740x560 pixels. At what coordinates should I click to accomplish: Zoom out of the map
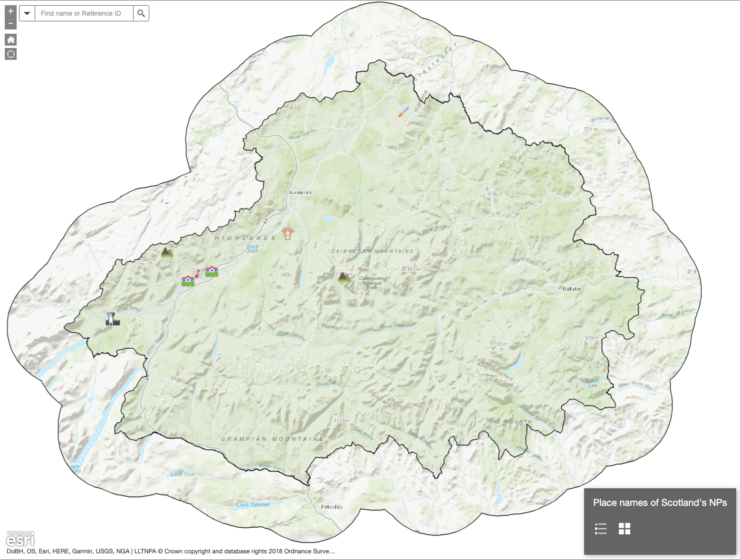click(x=10, y=23)
